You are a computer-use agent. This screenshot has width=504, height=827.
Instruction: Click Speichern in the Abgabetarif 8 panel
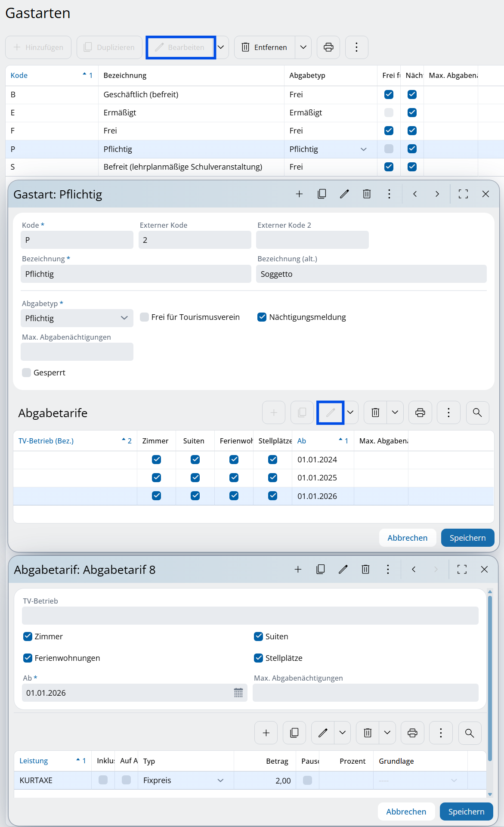(466, 812)
